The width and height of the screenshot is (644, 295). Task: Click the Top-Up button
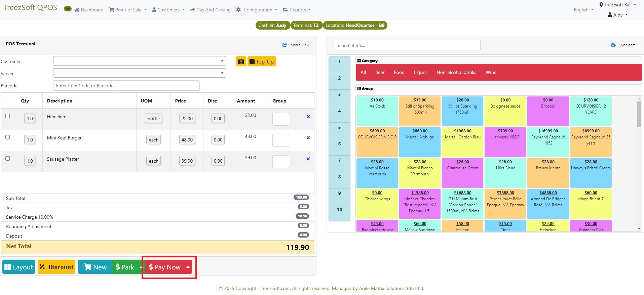click(262, 61)
